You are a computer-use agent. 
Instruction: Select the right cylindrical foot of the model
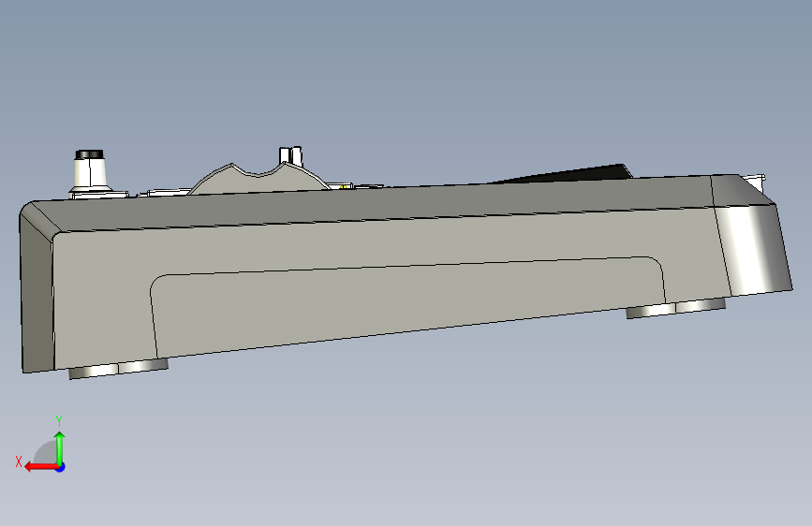[676, 308]
